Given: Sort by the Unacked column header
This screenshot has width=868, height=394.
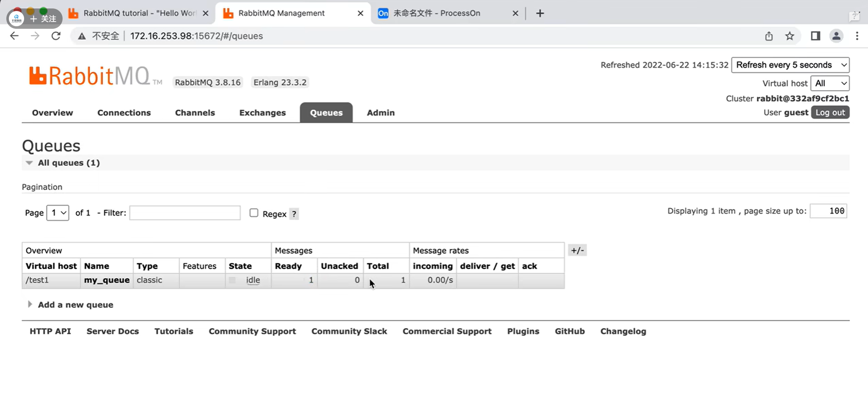Looking at the screenshot, I should [x=340, y=266].
